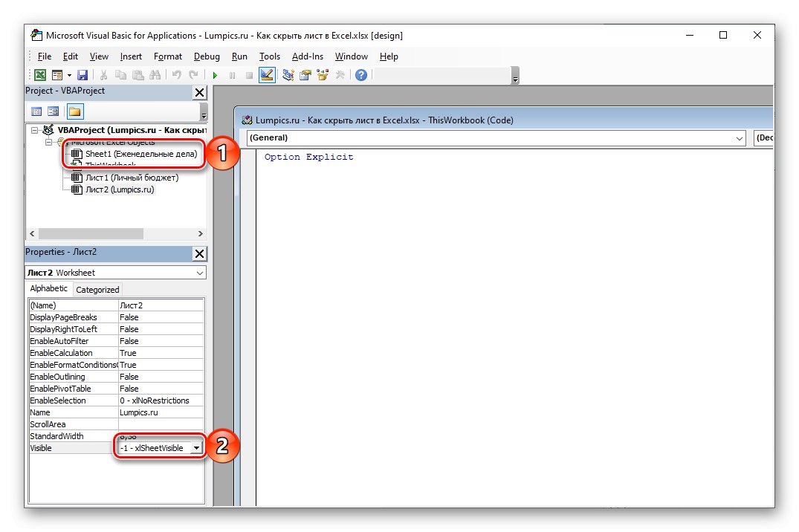Open the Declarations procedure dropdown in code window
Screen dimensions: 799x532
click(763, 138)
